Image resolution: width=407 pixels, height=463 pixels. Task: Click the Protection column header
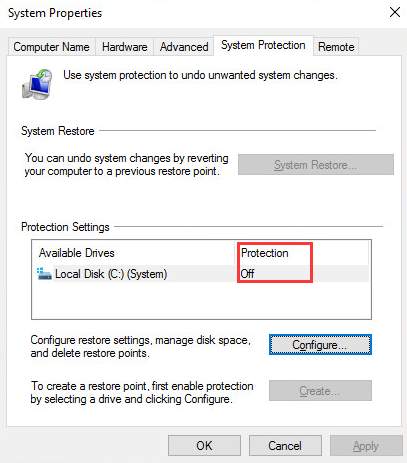tap(265, 253)
